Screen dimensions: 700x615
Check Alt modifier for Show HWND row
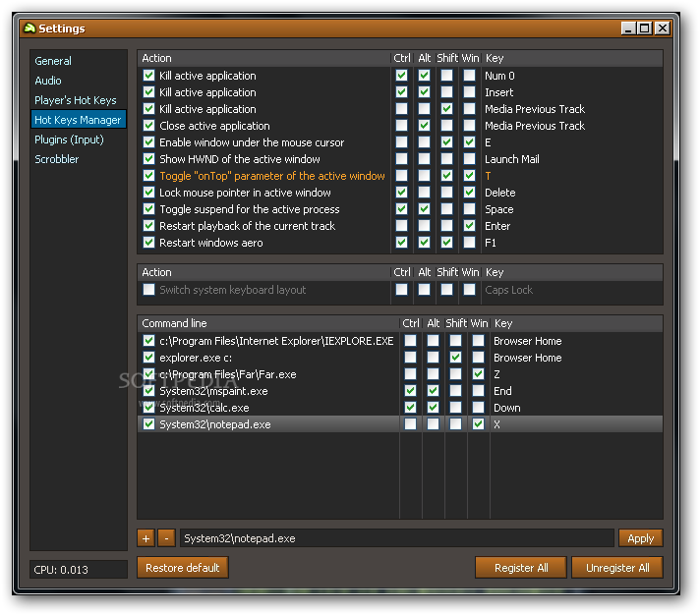click(424, 159)
